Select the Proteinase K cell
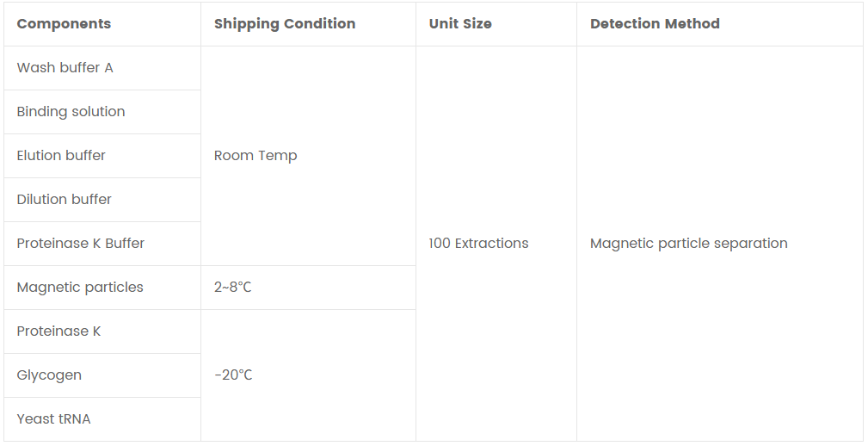 (x=58, y=331)
